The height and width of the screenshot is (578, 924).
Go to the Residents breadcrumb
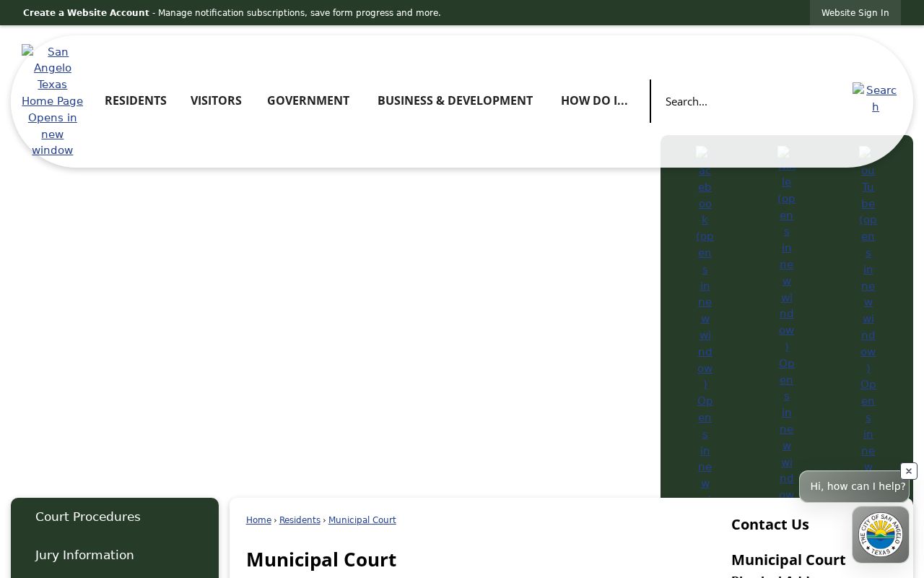[300, 520]
